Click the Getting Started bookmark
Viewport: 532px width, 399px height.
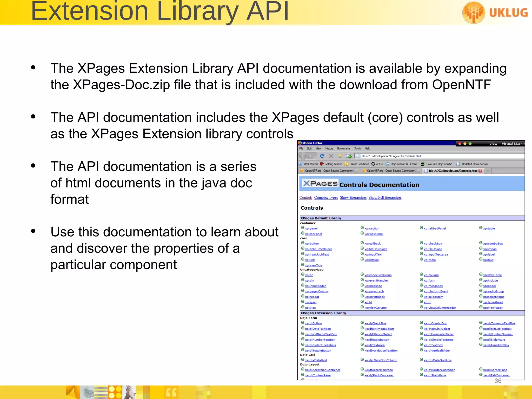331,164
